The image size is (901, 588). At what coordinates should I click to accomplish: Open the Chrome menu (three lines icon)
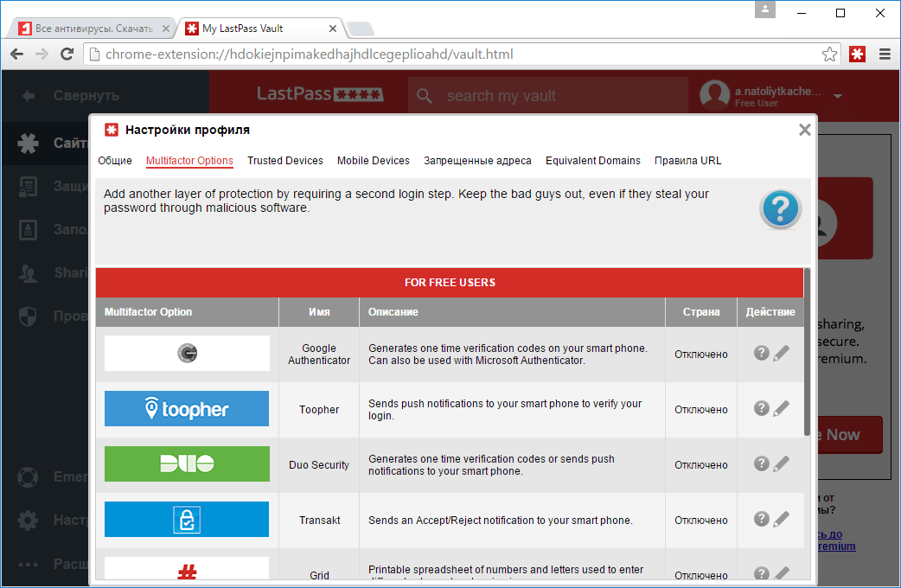pyautogui.click(x=884, y=54)
